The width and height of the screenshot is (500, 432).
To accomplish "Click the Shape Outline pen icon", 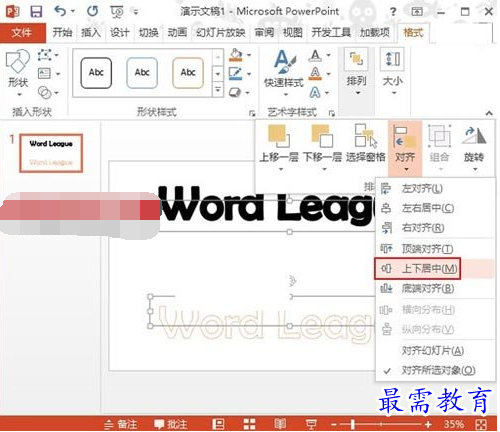I will tap(235, 73).
